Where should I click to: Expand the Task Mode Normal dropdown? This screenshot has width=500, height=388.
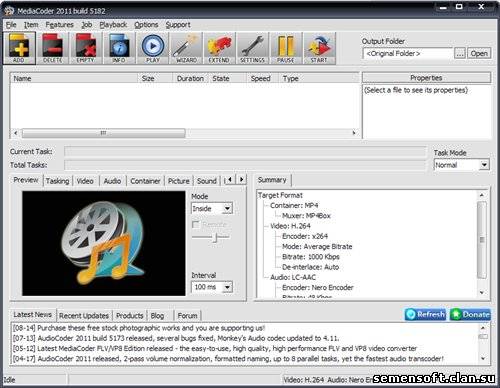tap(484, 165)
